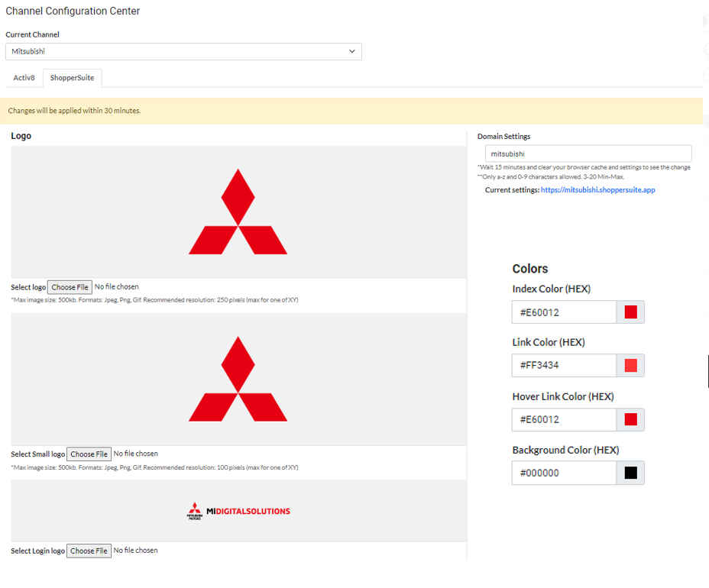Click the small logo preview image

tap(238, 379)
